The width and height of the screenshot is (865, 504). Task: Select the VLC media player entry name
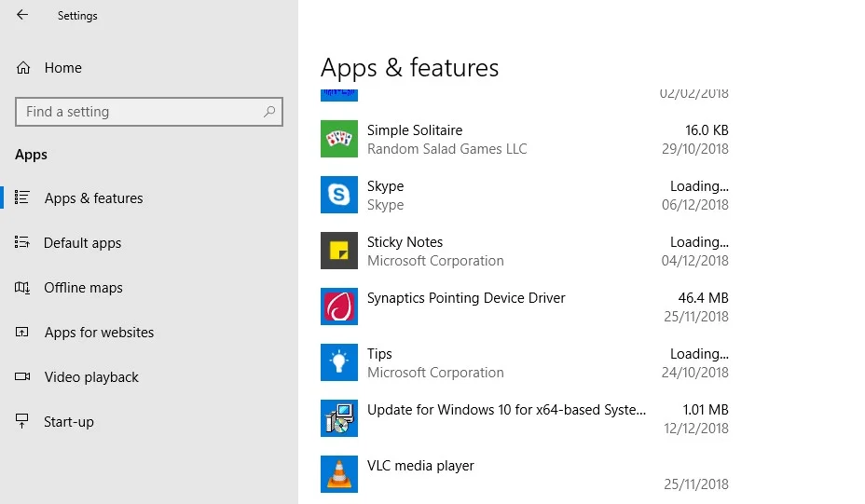tap(420, 466)
